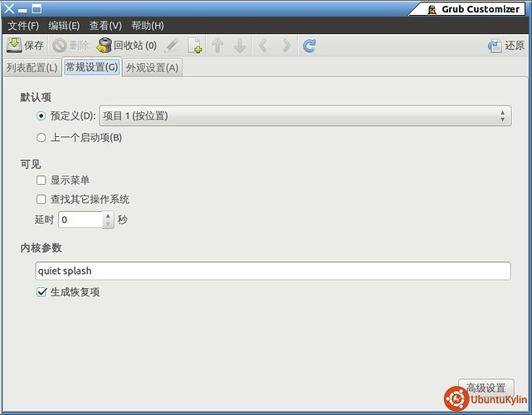The image size is (532, 415).
Task: Open the 帮助(H) menu
Action: point(148,26)
